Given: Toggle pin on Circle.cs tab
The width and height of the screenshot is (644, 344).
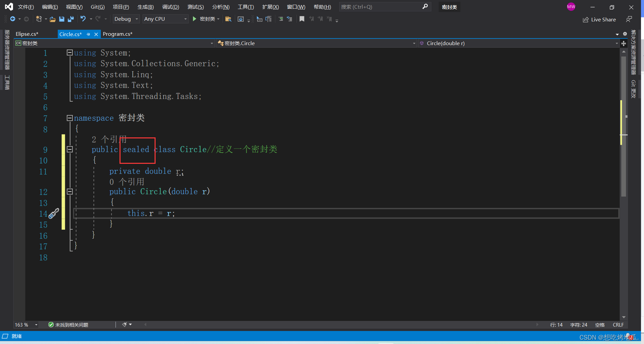Looking at the screenshot, I should tap(88, 34).
